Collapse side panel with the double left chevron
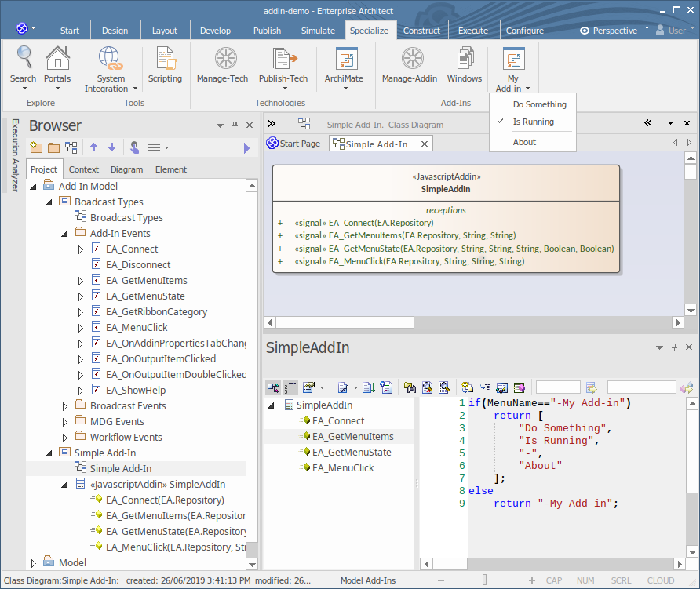The width and height of the screenshot is (700, 589). click(x=647, y=122)
